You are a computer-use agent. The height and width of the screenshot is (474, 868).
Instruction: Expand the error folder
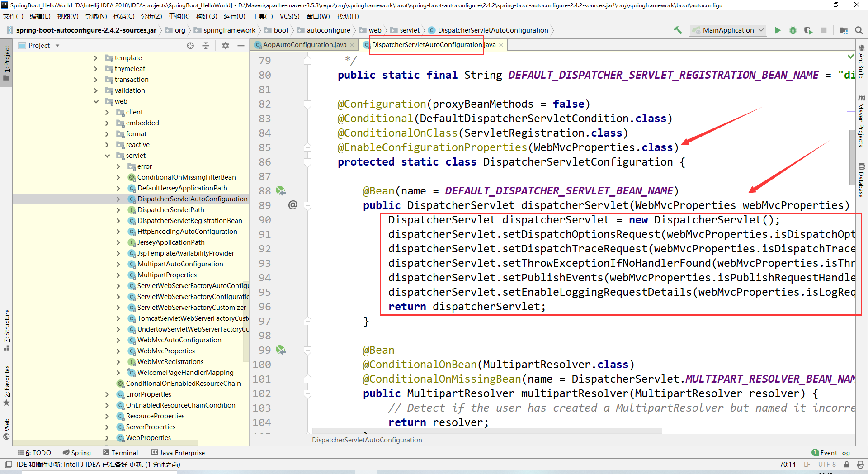(x=118, y=166)
